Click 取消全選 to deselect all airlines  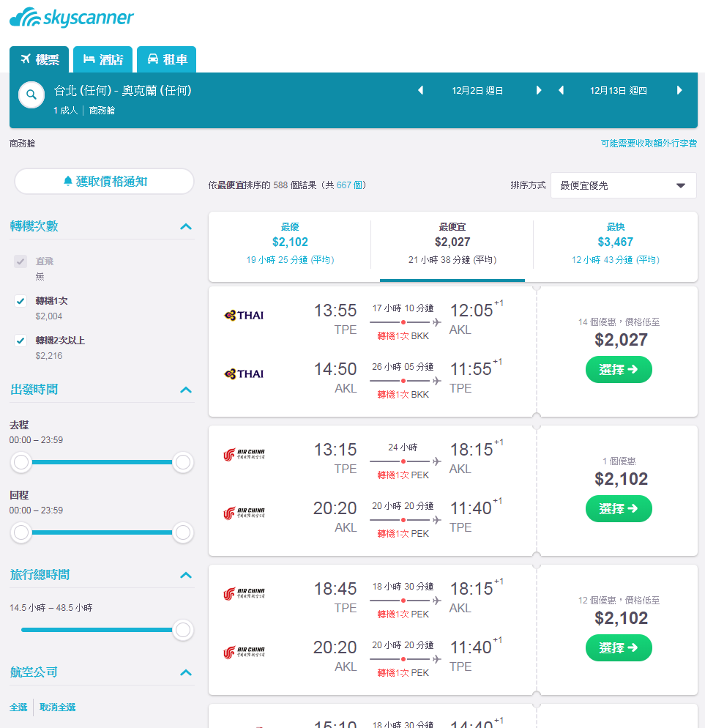pos(58,707)
